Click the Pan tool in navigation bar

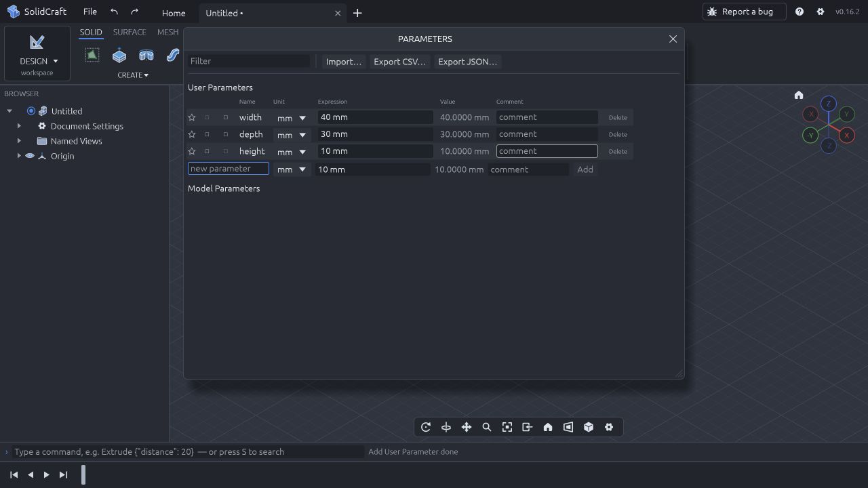point(467,427)
